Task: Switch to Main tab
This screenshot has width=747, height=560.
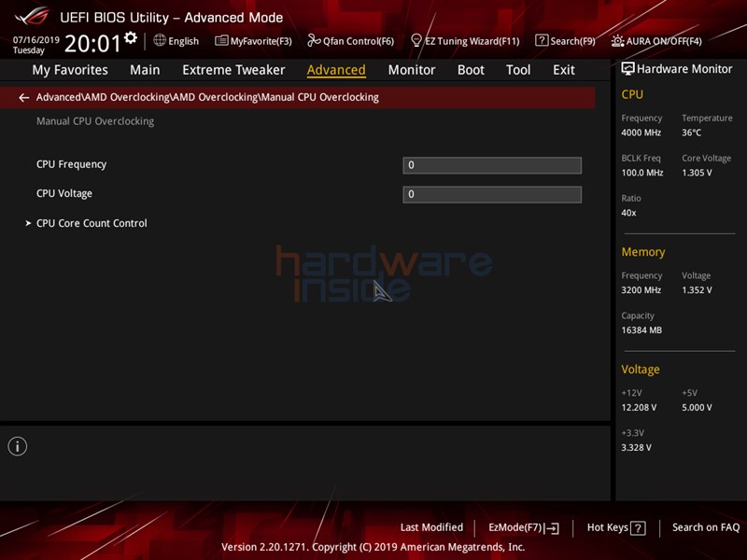Action: (145, 70)
